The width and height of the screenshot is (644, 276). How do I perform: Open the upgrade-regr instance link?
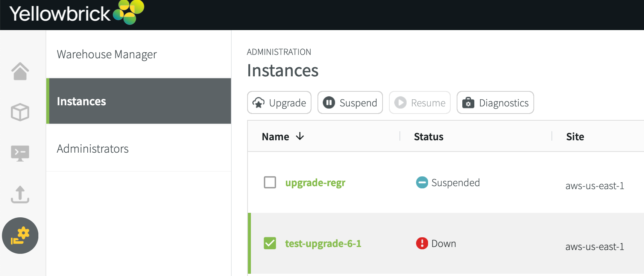coord(315,183)
